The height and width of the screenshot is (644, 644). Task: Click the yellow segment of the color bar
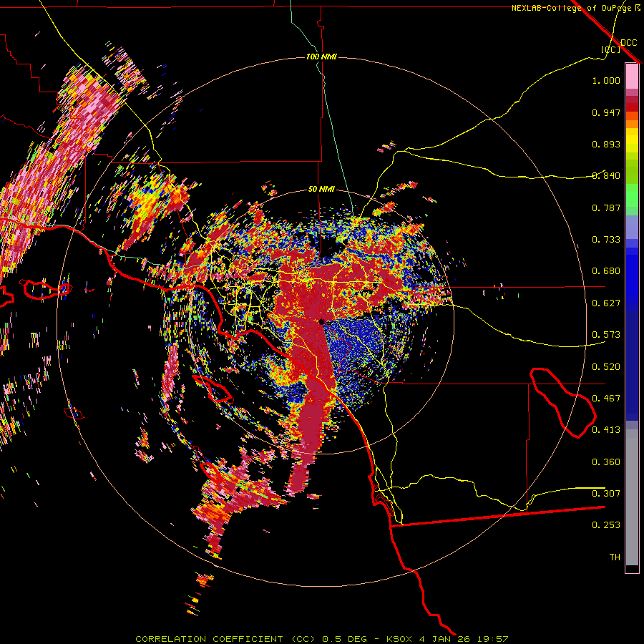coord(632,141)
